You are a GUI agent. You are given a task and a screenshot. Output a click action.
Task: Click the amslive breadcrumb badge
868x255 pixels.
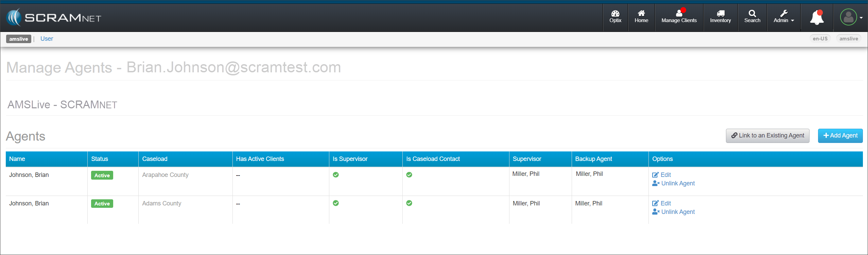(18, 39)
